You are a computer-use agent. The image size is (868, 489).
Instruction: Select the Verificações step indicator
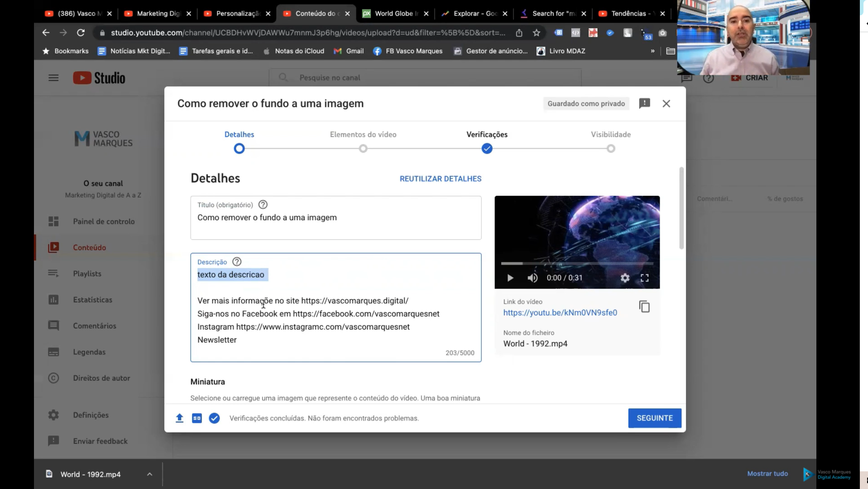pos(486,148)
